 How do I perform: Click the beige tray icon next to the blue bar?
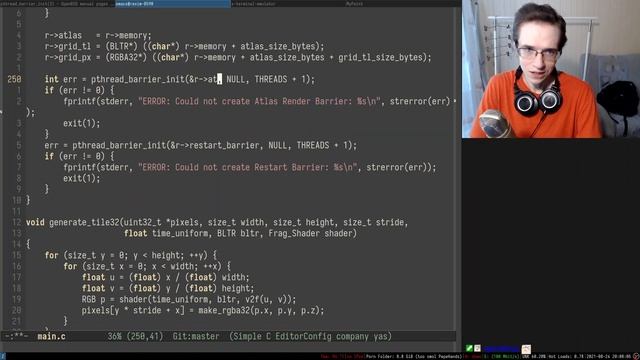[526, 349]
